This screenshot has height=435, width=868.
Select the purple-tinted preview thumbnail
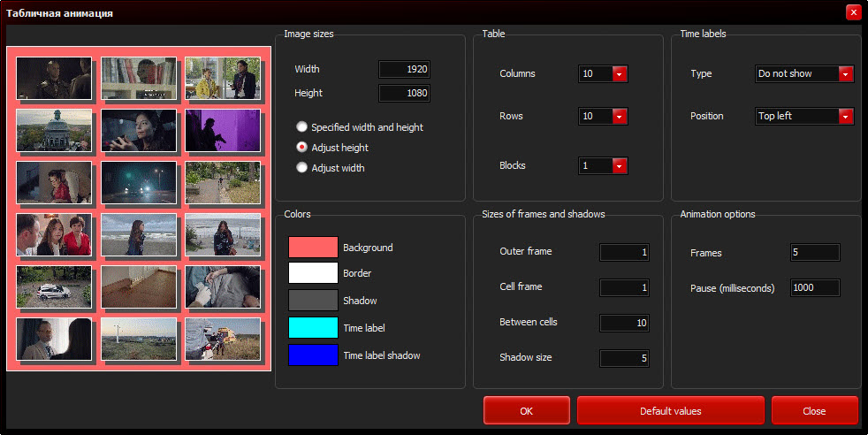[x=223, y=130]
